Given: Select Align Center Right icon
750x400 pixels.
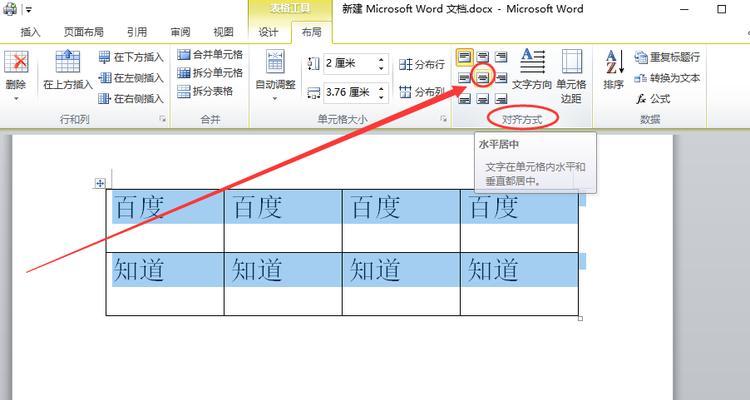Looking at the screenshot, I should point(501,78).
